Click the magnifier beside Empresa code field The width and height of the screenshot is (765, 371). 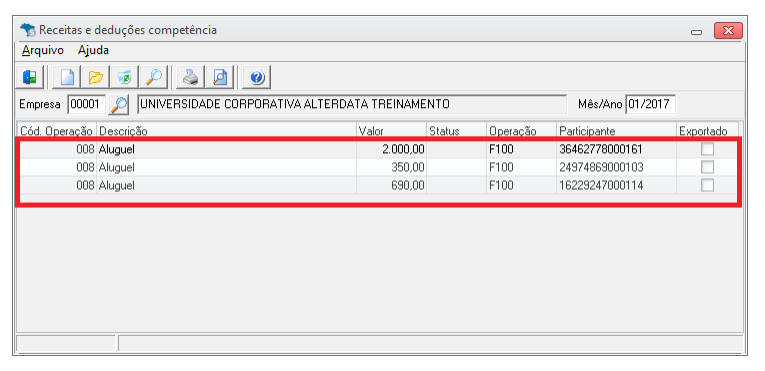coord(119,104)
